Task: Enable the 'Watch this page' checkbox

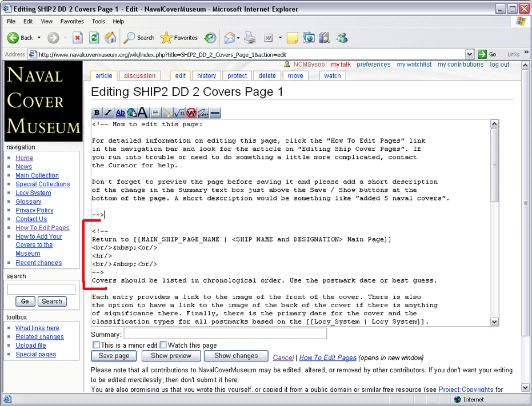Action: click(x=163, y=345)
